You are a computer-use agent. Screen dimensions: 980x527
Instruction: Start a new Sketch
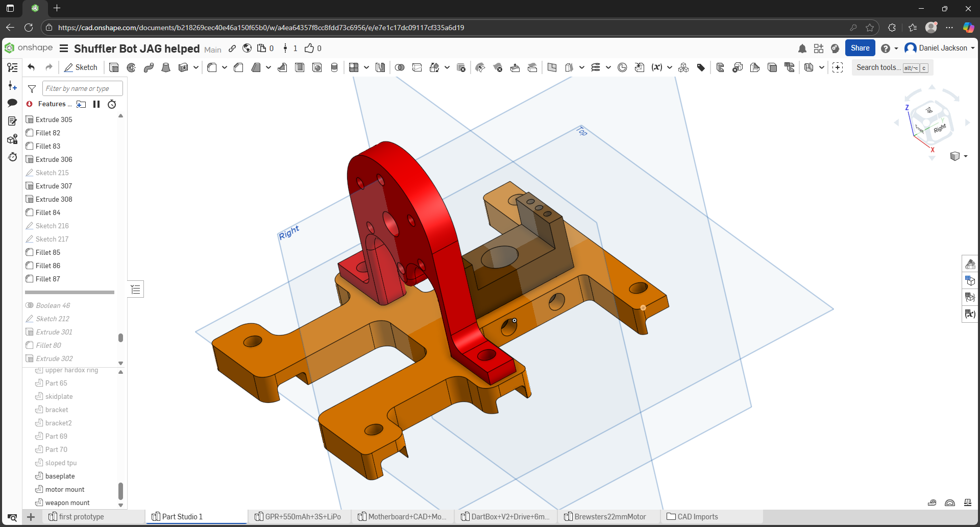pyautogui.click(x=81, y=67)
